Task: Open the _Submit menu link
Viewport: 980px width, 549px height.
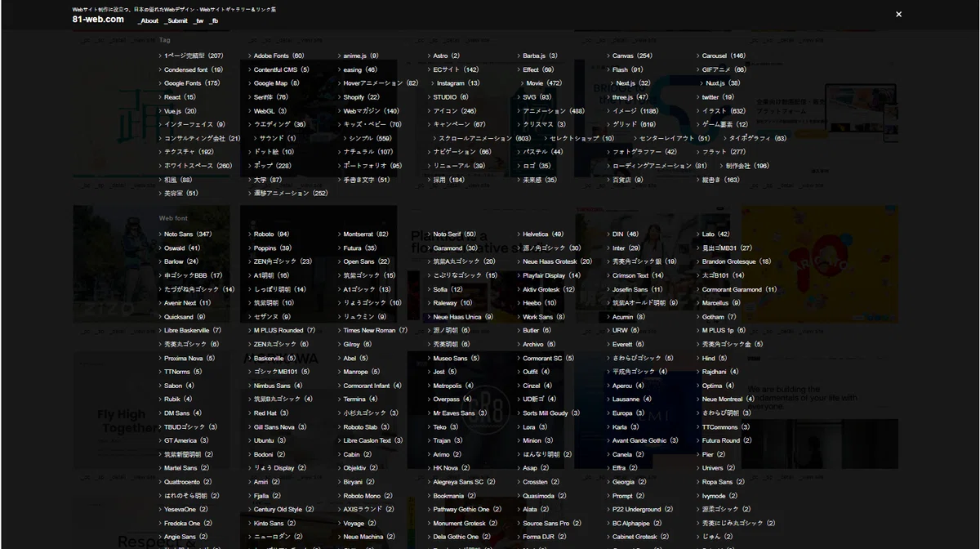Action: click(175, 20)
